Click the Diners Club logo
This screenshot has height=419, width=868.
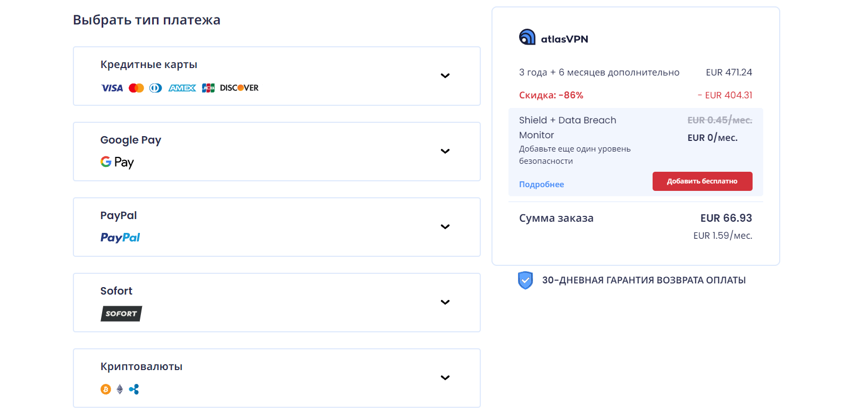(x=156, y=88)
